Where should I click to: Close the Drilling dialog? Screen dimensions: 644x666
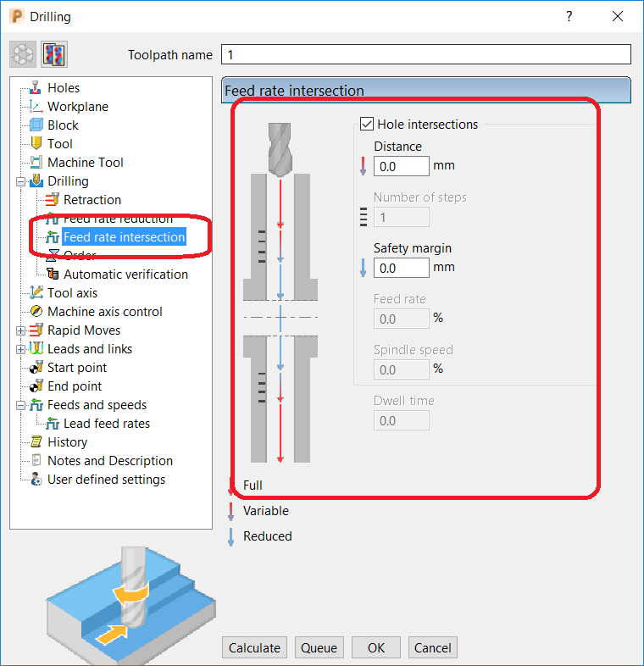point(618,17)
